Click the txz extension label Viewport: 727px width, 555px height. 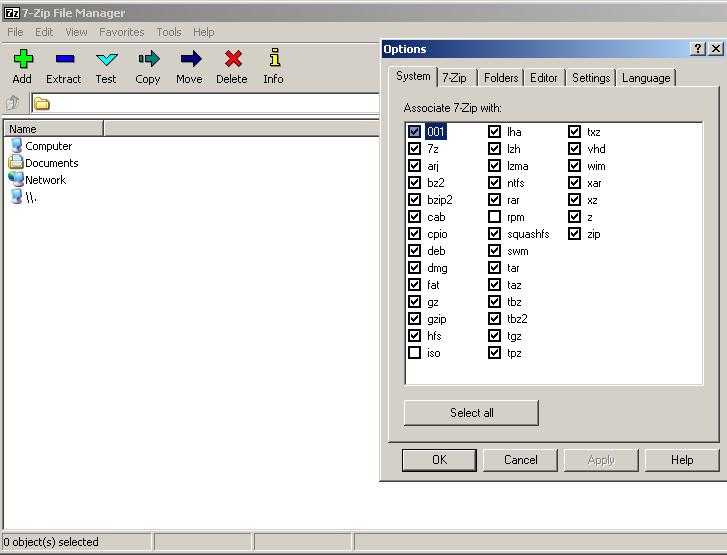593,132
